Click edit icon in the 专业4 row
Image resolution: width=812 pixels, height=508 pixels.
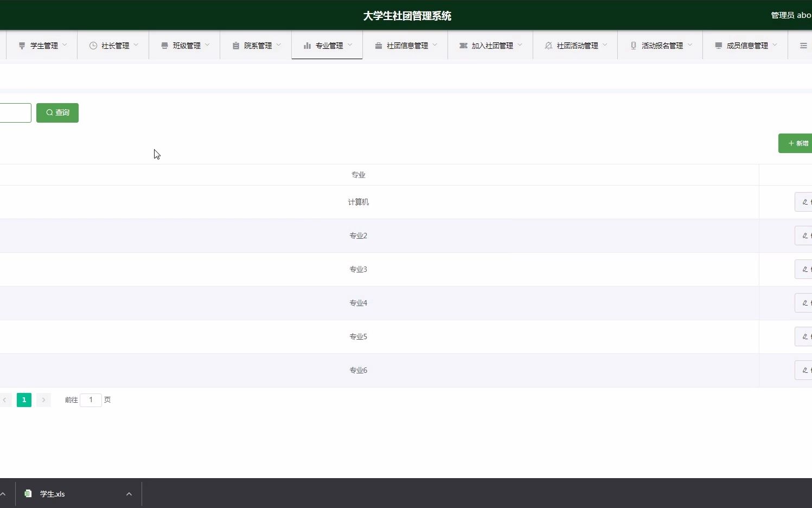pyautogui.click(x=805, y=303)
